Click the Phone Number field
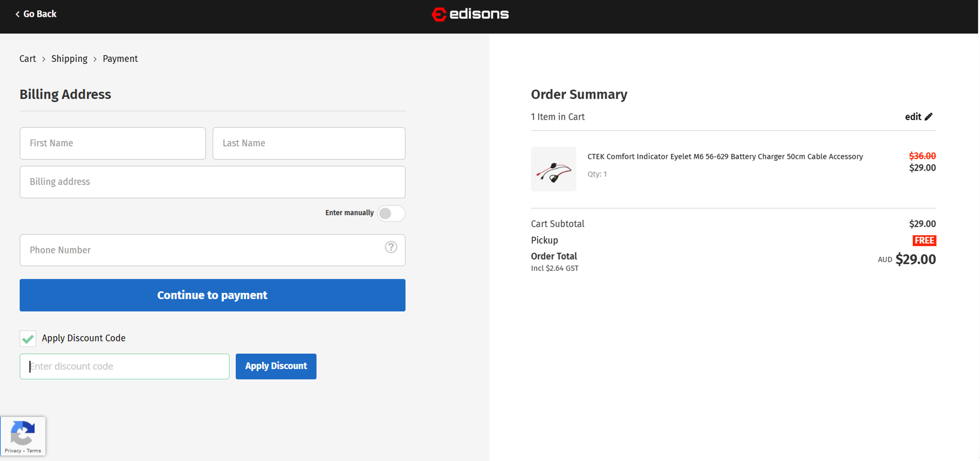 (x=212, y=250)
